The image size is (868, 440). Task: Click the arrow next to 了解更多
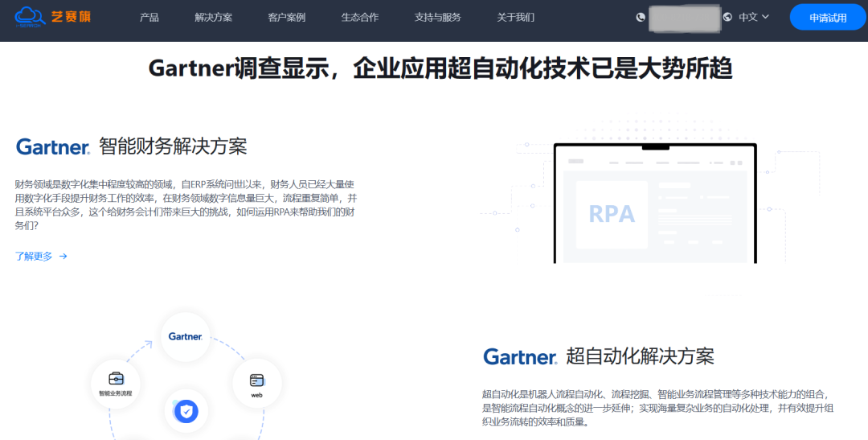click(x=63, y=256)
